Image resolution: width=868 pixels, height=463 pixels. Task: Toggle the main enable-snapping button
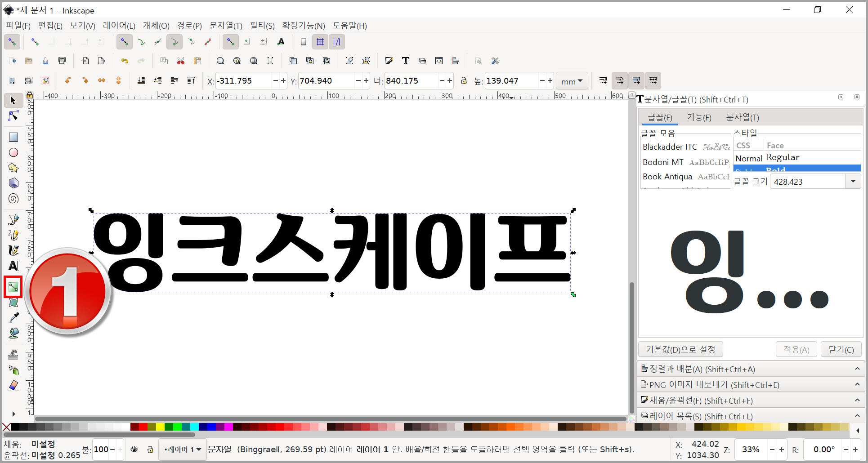(x=12, y=42)
